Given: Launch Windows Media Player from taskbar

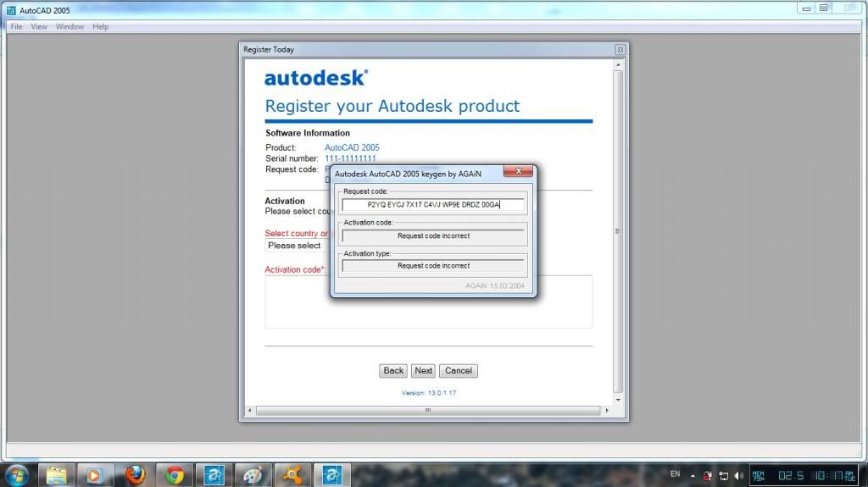Looking at the screenshot, I should tap(94, 475).
